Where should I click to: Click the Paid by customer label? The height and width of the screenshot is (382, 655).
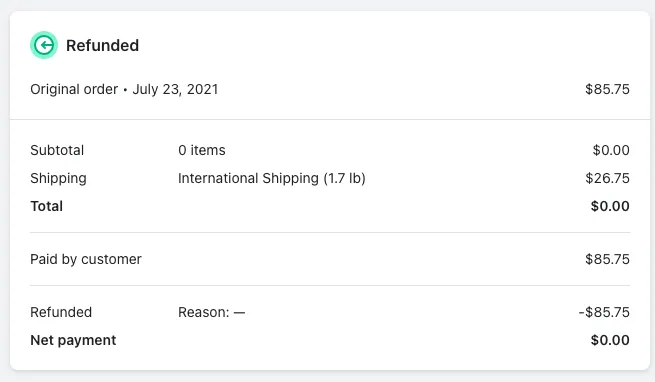click(x=86, y=260)
